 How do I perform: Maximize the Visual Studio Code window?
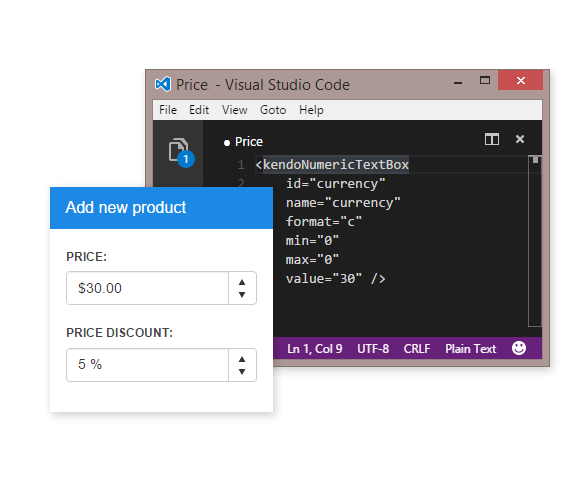485,80
